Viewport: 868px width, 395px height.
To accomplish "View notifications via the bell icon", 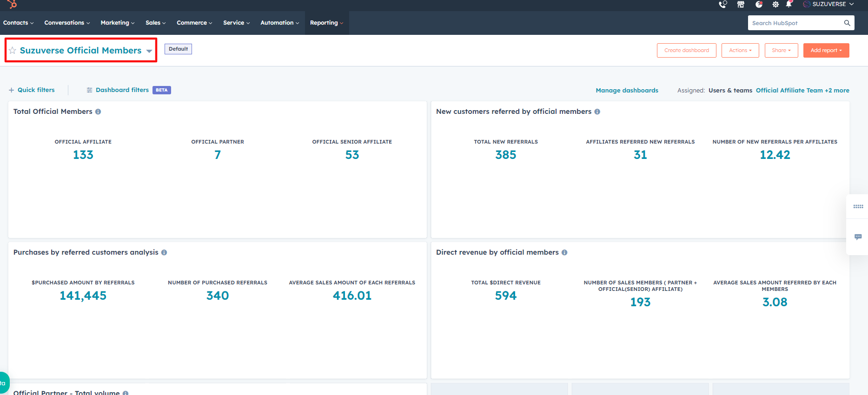I will pyautogui.click(x=789, y=5).
